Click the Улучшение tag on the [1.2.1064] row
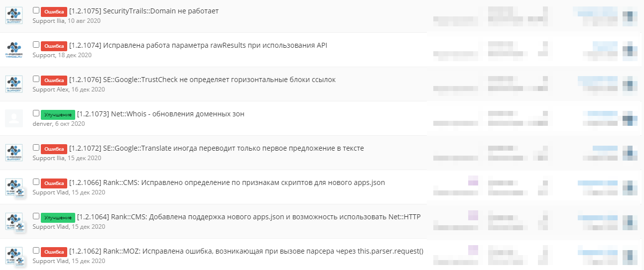644x270 pixels. coord(58,217)
